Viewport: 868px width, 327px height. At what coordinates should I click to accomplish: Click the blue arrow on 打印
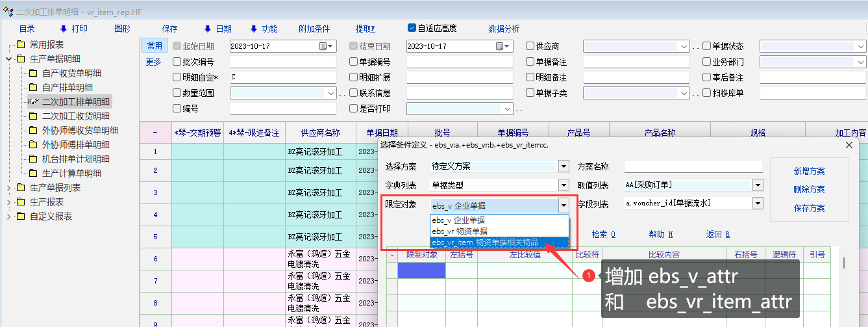pyautogui.click(x=63, y=29)
